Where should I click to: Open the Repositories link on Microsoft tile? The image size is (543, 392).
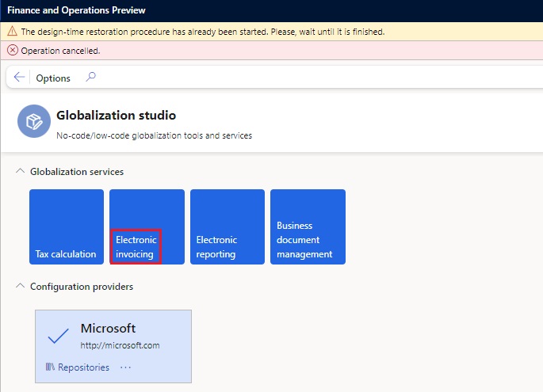click(x=83, y=367)
